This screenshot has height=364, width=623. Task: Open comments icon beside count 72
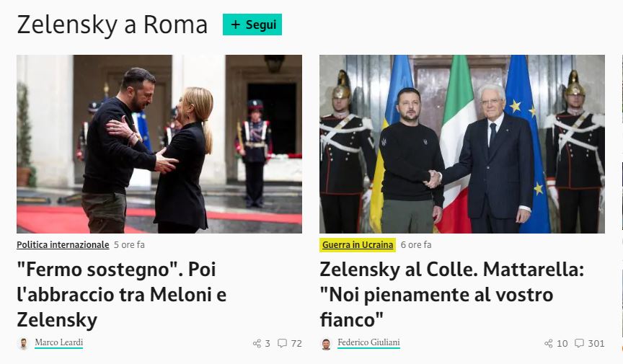point(282,343)
